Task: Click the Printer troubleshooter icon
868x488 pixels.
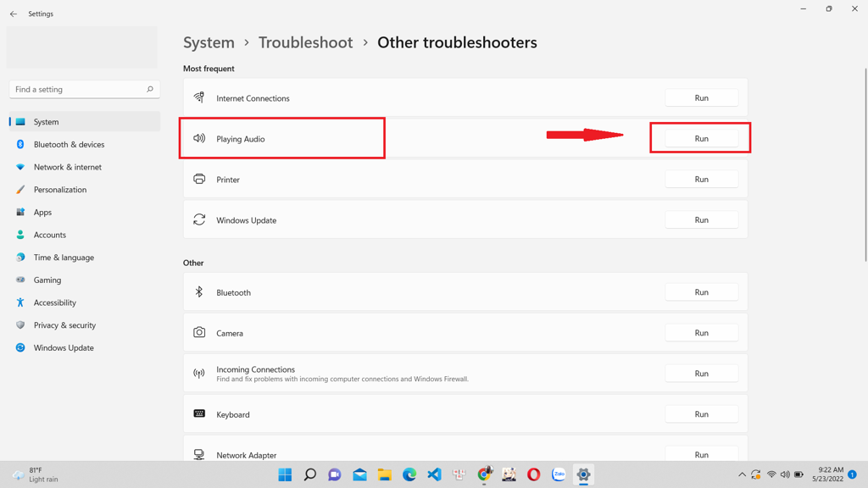Action: (x=199, y=179)
